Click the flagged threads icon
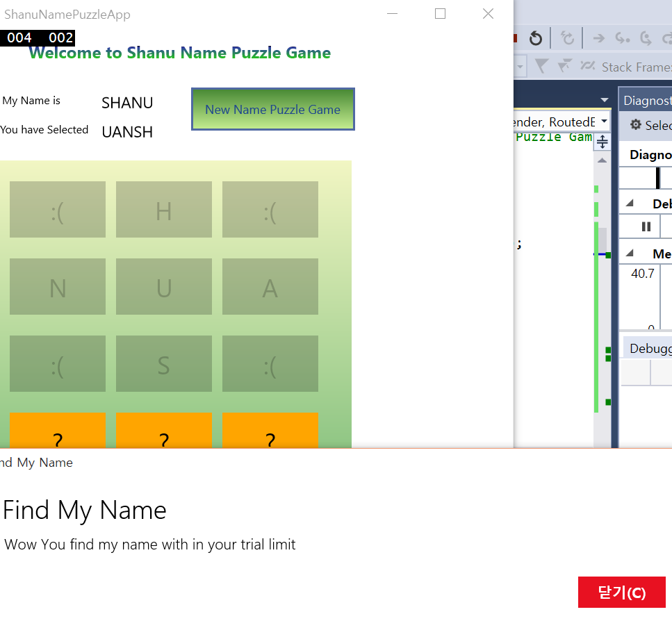Screen dimensions: 672x621 pyautogui.click(x=564, y=65)
